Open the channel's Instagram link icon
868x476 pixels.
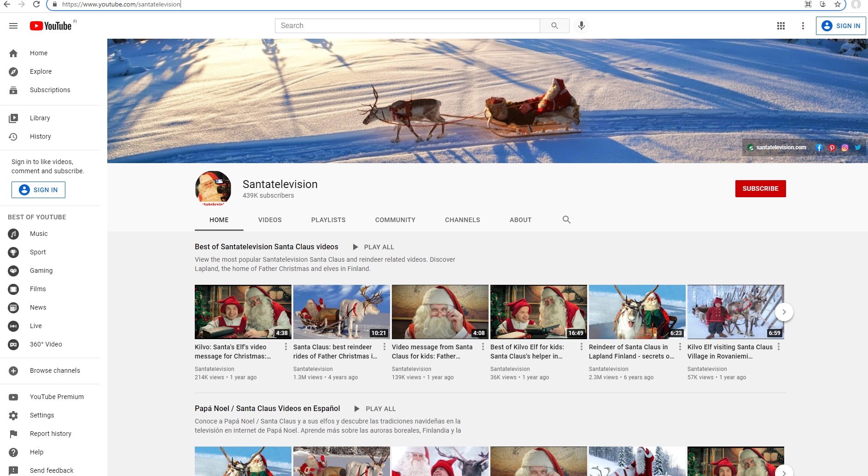tap(845, 147)
